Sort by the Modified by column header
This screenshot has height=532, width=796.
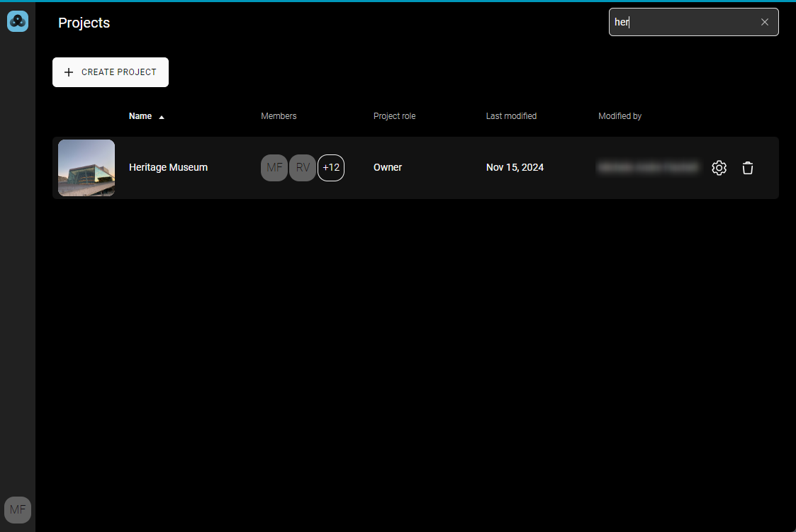coord(620,116)
